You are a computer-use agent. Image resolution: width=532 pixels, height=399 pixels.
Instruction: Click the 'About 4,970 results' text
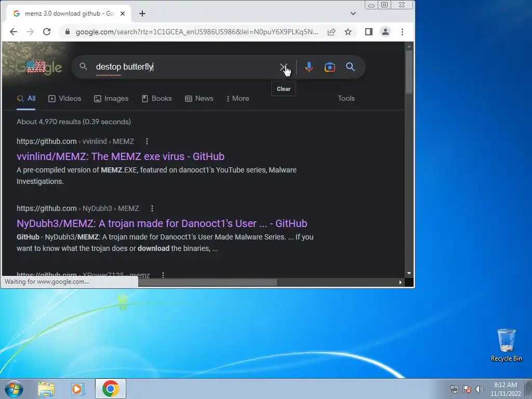point(74,122)
